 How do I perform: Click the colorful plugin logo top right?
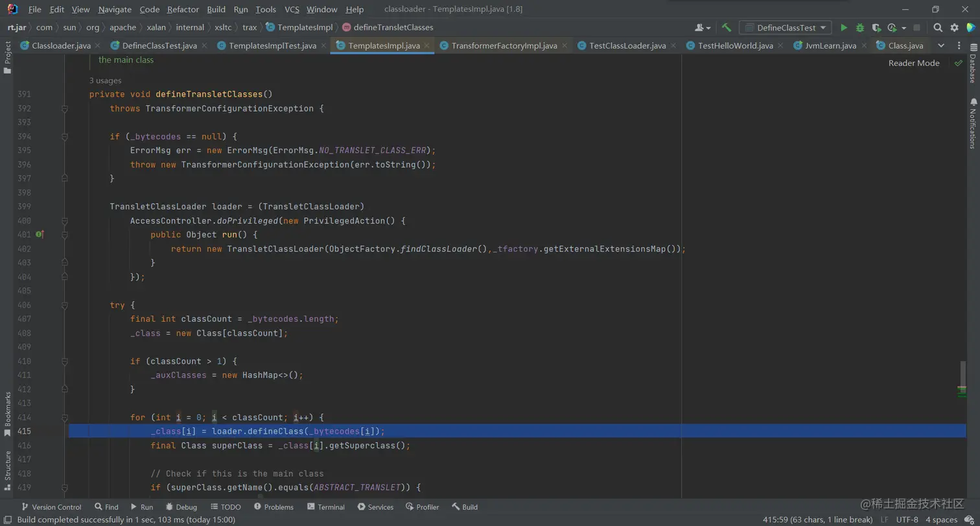(x=970, y=28)
